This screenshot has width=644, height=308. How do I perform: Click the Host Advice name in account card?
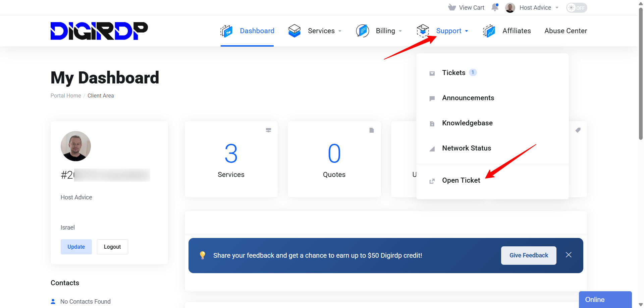pos(76,197)
